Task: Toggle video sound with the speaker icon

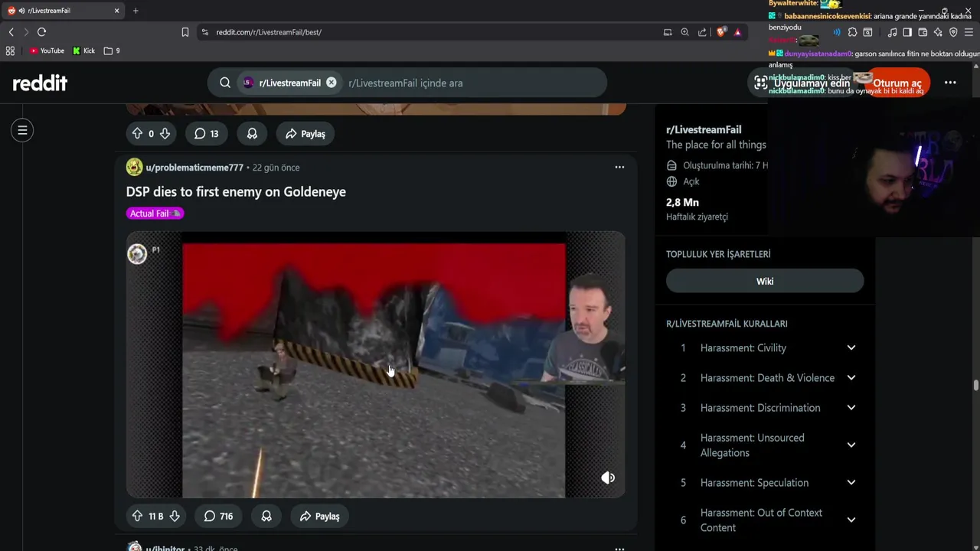Action: (608, 478)
